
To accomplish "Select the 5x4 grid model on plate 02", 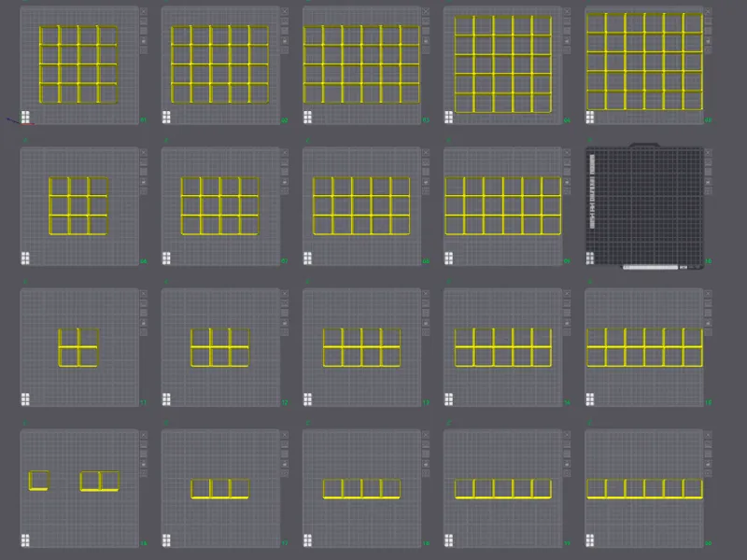I will click(219, 64).
